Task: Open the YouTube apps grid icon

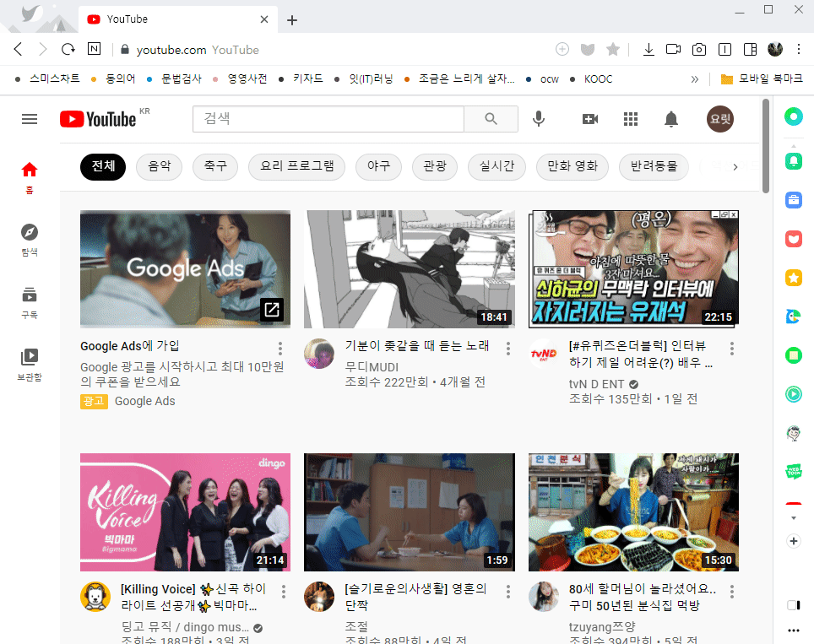Action: pos(630,119)
